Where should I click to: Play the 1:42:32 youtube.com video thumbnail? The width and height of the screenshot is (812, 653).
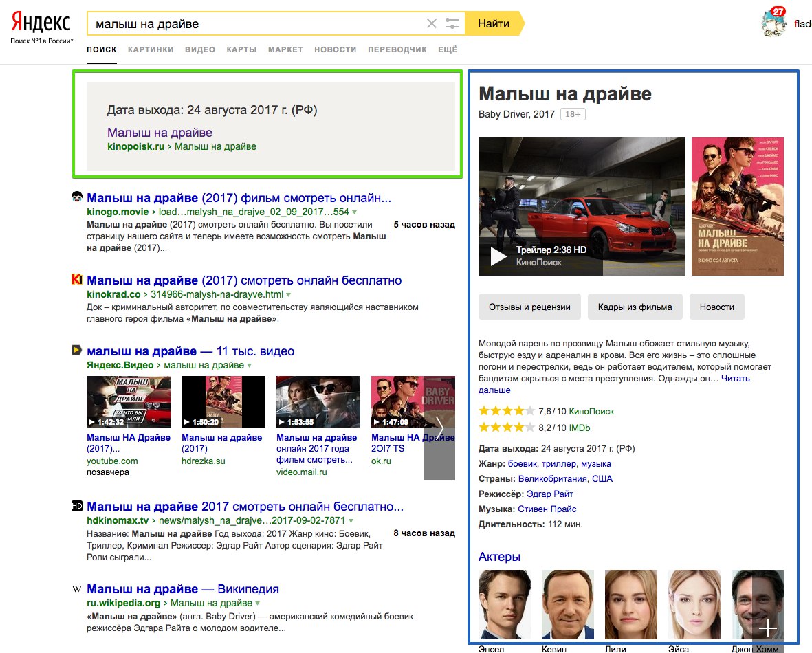point(129,402)
